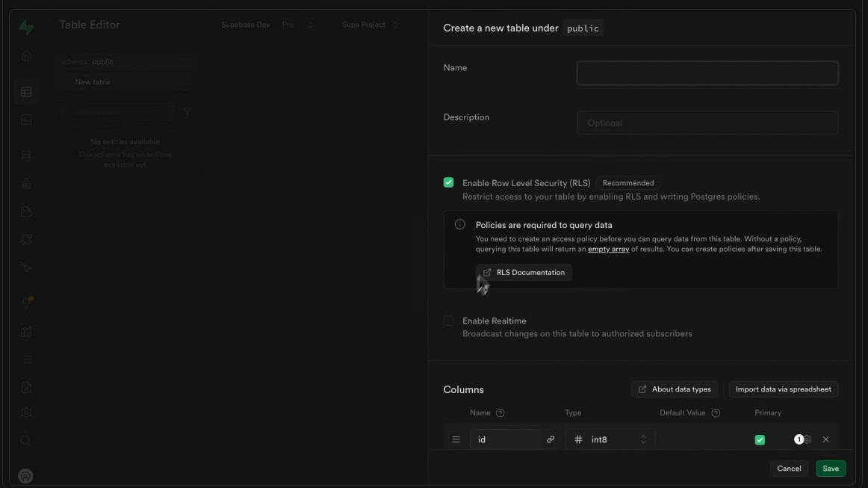The image size is (868, 488).
Task: Click the Supabase Dev organization name
Action: point(245,25)
